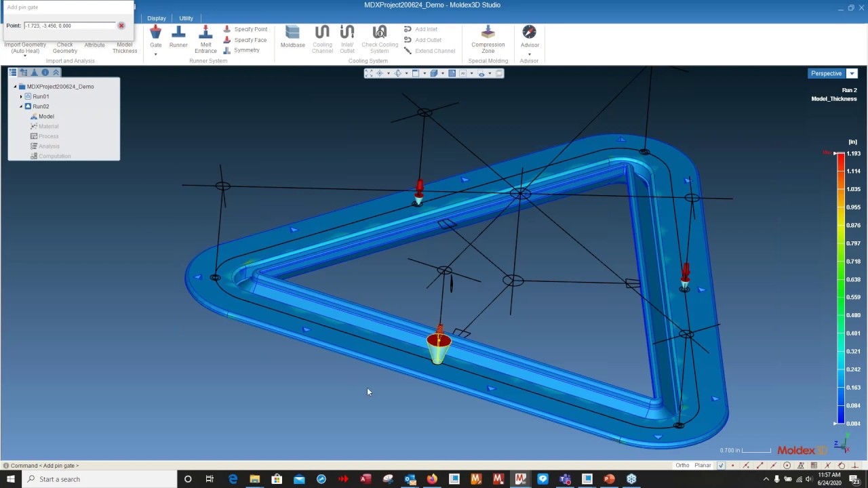Image resolution: width=868 pixels, height=488 pixels.
Task: Open the Compression Zone tool
Action: click(x=488, y=39)
